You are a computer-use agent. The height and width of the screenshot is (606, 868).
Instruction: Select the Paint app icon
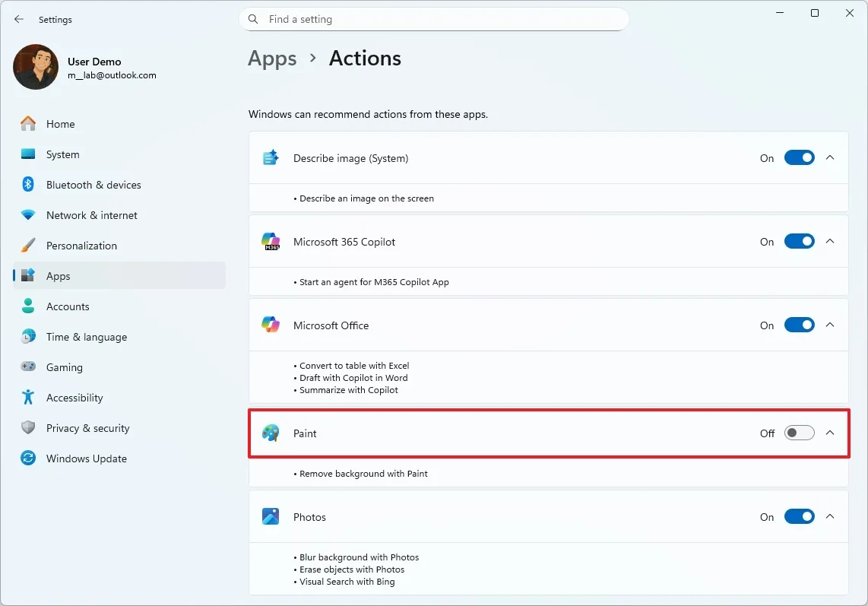pyautogui.click(x=271, y=433)
